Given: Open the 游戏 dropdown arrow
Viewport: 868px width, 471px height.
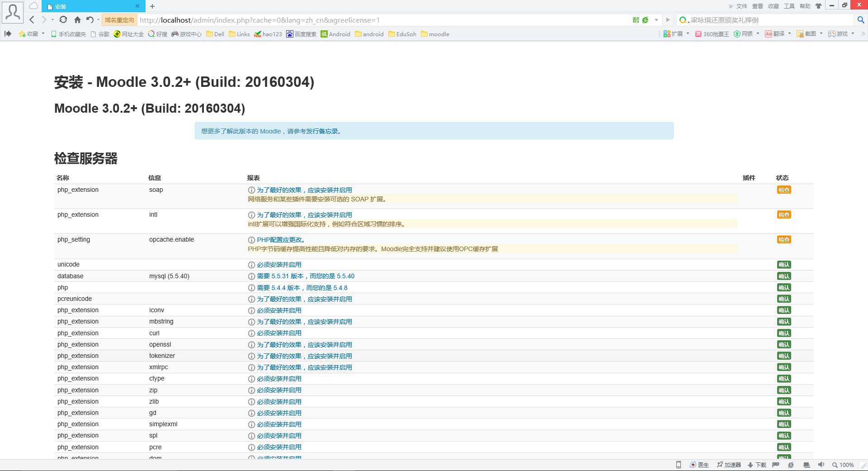Looking at the screenshot, I should pos(853,33).
